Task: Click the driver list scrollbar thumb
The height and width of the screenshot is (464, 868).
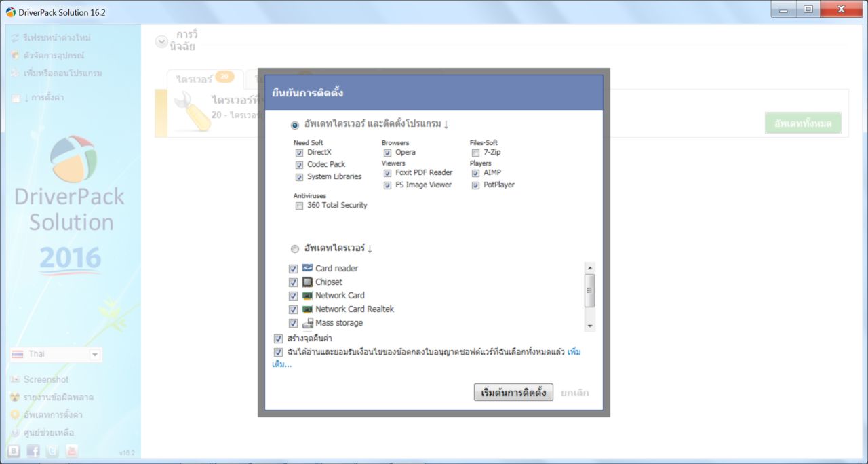Action: (589, 290)
